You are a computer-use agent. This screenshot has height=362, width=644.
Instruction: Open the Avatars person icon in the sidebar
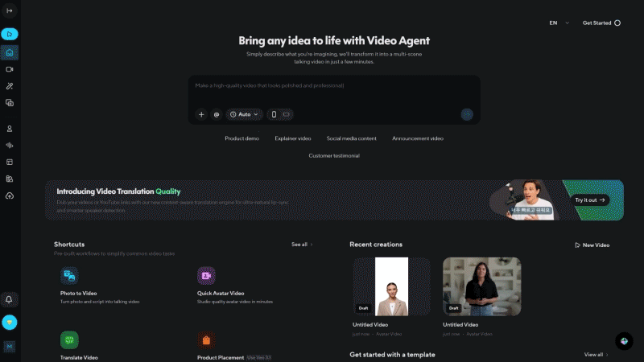click(10, 129)
